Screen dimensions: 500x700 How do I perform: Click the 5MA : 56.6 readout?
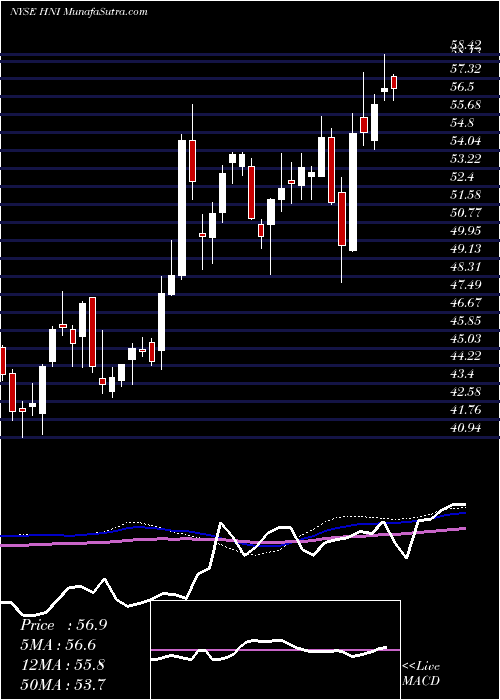[59, 645]
